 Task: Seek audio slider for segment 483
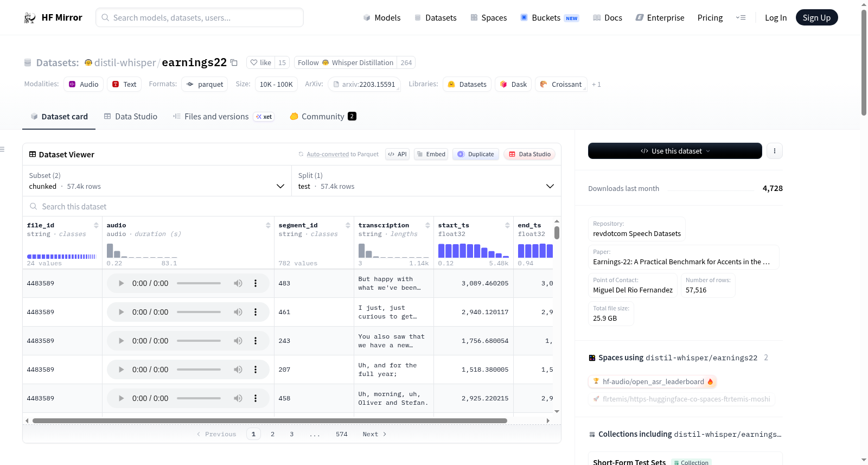[x=199, y=283]
